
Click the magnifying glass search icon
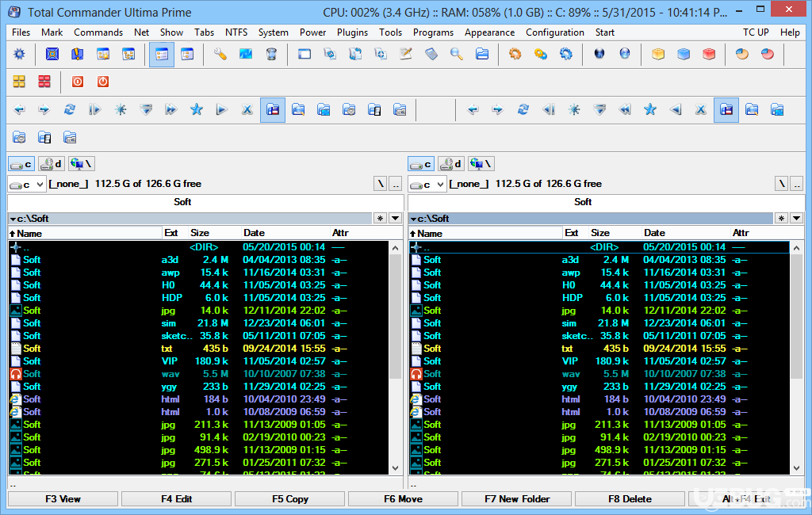[456, 54]
